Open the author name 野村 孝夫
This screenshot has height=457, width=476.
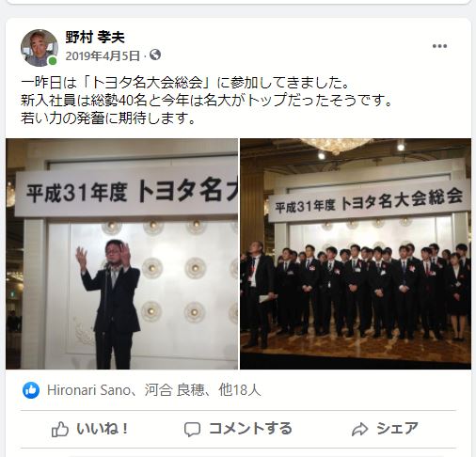[x=95, y=38]
